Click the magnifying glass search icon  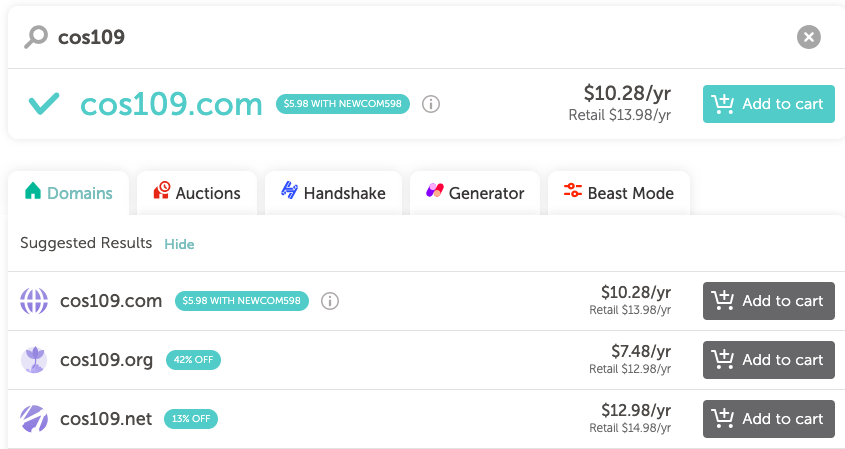click(36, 37)
